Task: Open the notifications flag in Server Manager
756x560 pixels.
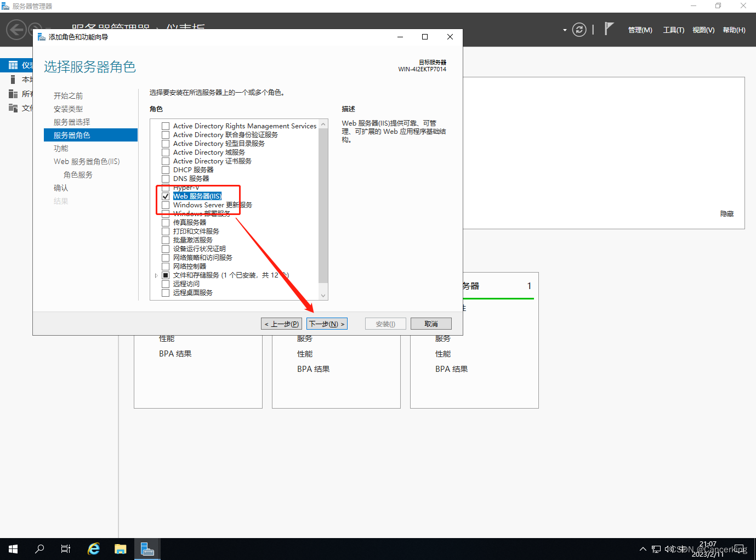Action: 609,29
